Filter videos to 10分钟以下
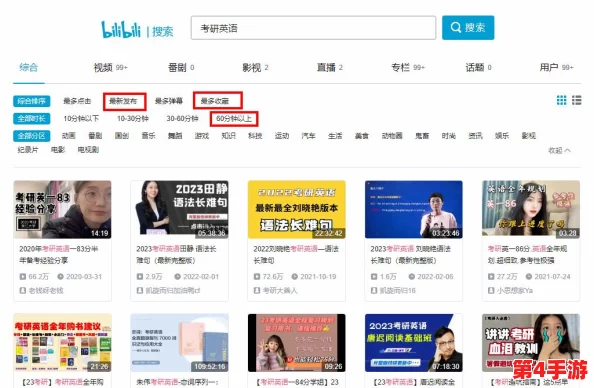Image resolution: width=594 pixels, height=388 pixels. pos(81,119)
